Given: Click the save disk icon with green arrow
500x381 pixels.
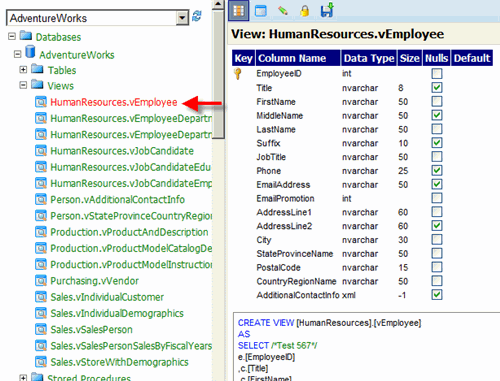Looking at the screenshot, I should pyautogui.click(x=327, y=10).
